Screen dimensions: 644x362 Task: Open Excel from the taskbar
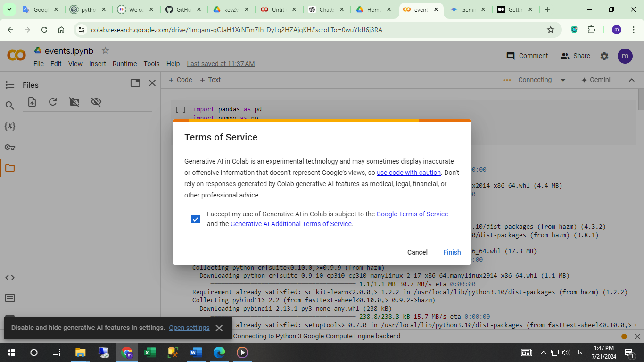coord(150,352)
